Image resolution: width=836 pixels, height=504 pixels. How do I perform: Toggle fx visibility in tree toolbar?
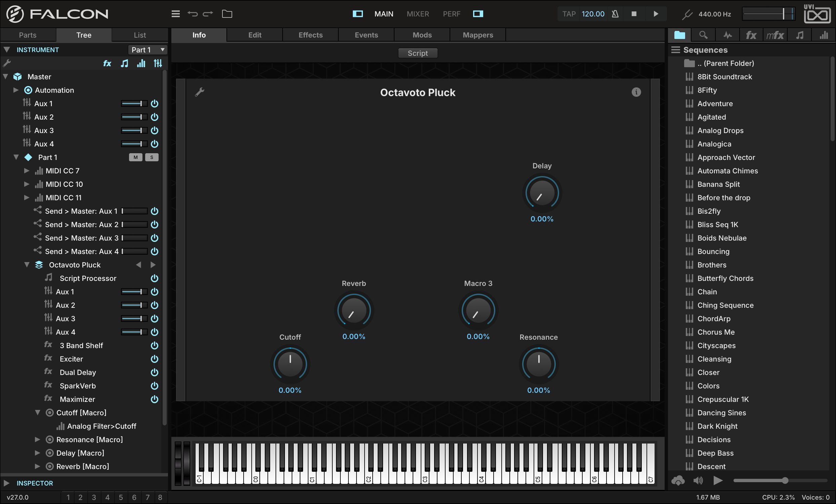(x=107, y=64)
